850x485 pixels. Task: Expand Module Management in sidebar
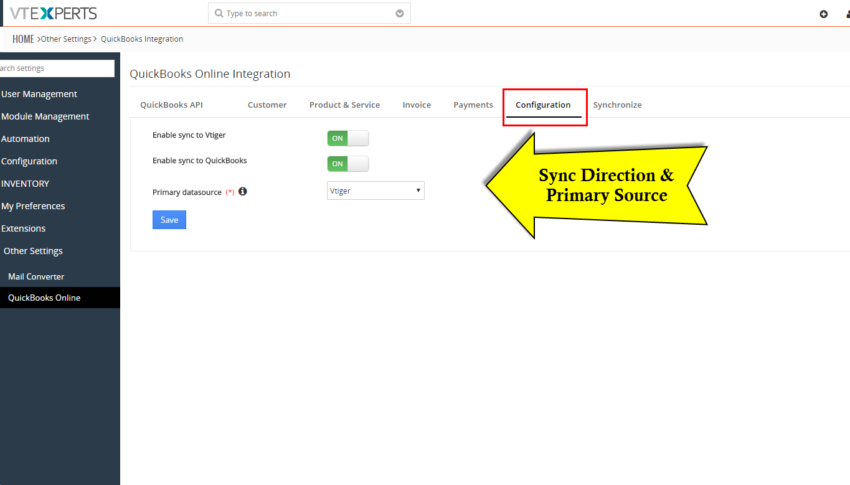pos(45,116)
